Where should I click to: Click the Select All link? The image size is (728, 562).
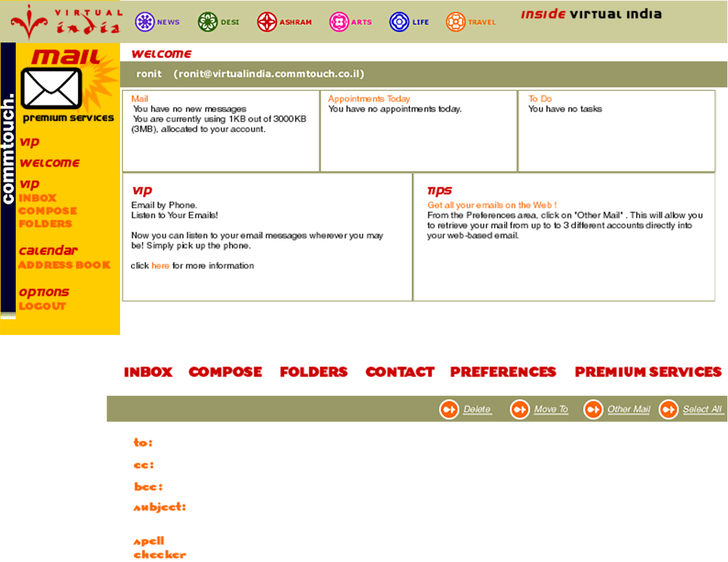tap(703, 410)
